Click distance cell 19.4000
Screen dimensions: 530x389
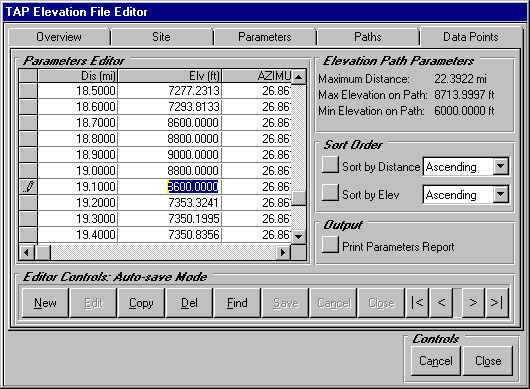click(77, 234)
